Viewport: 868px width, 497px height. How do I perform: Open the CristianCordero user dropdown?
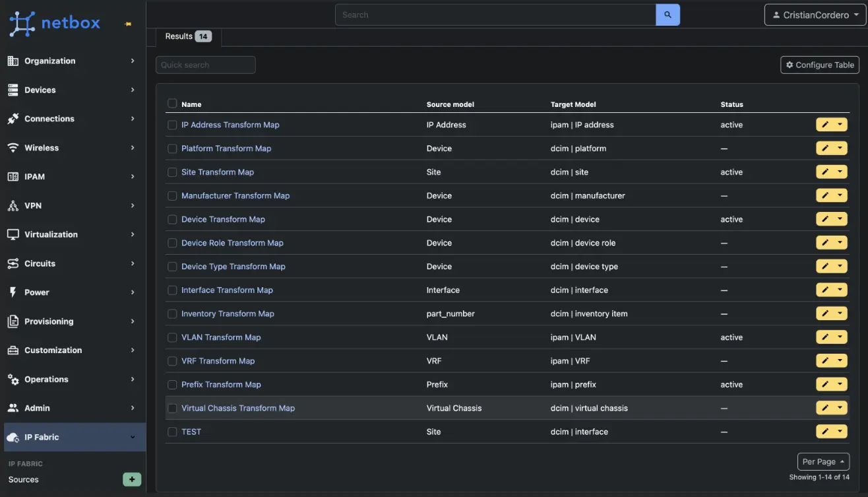tap(815, 15)
